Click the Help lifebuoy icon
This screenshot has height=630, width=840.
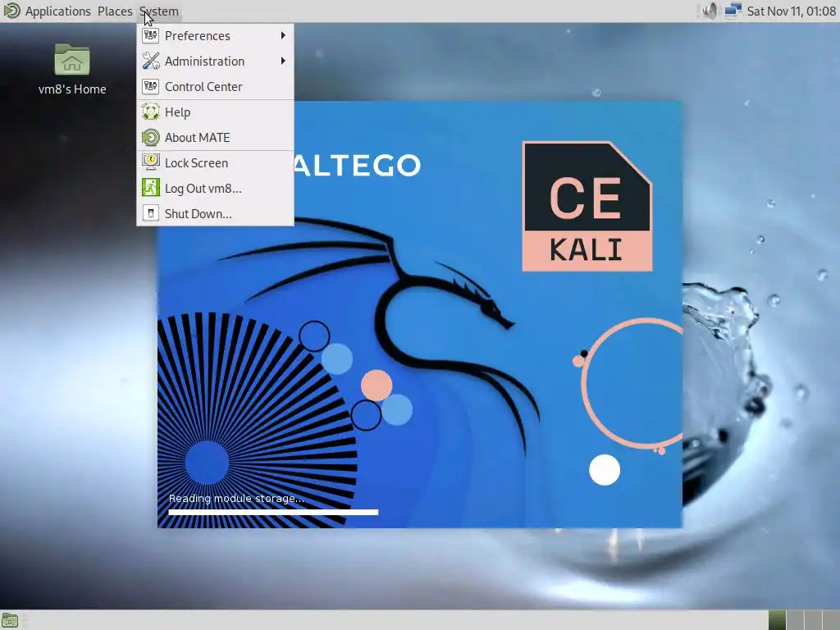tap(151, 112)
